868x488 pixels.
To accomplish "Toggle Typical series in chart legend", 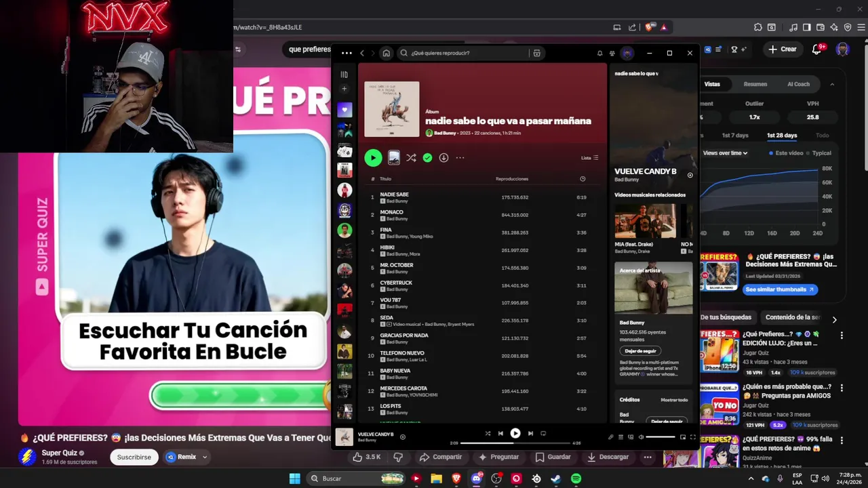I will (x=818, y=153).
